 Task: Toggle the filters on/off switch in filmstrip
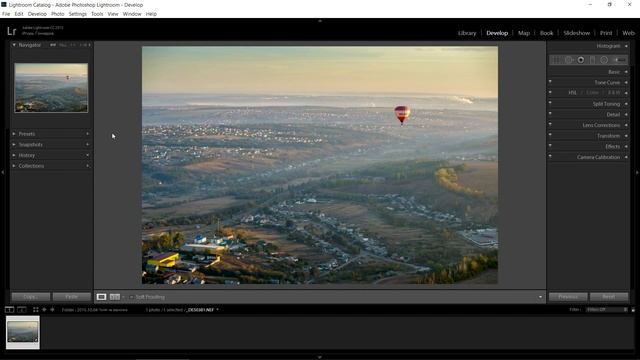(633, 310)
